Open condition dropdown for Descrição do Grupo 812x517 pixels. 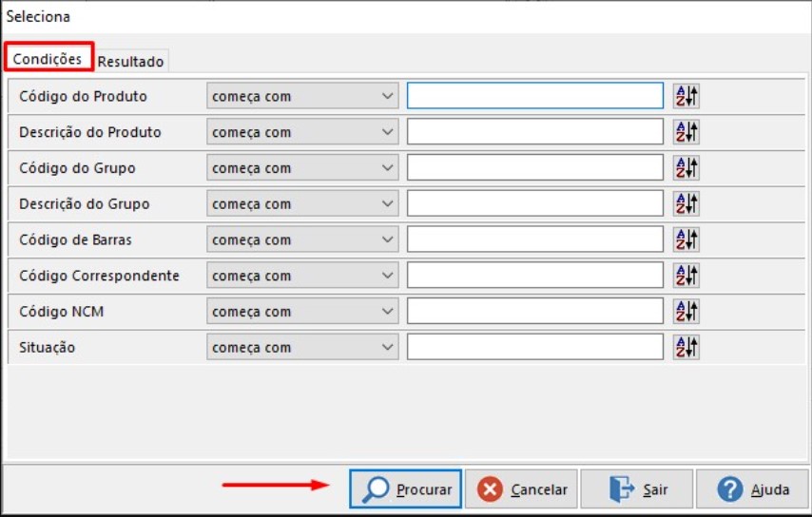point(302,203)
